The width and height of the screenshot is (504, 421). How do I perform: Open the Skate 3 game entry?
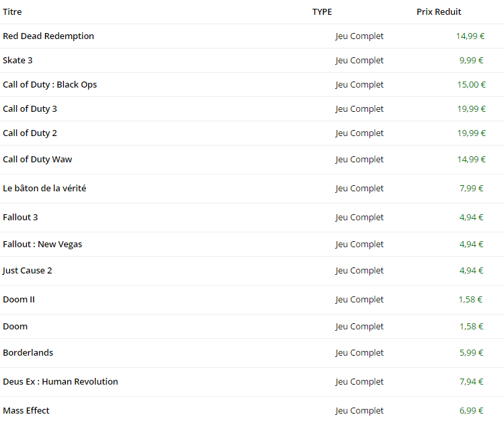coord(17,61)
